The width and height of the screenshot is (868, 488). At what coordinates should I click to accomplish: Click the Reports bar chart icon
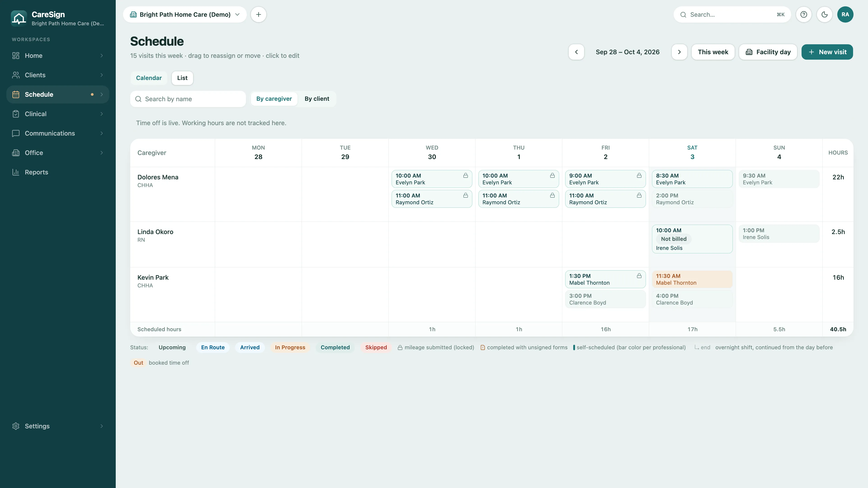point(16,172)
